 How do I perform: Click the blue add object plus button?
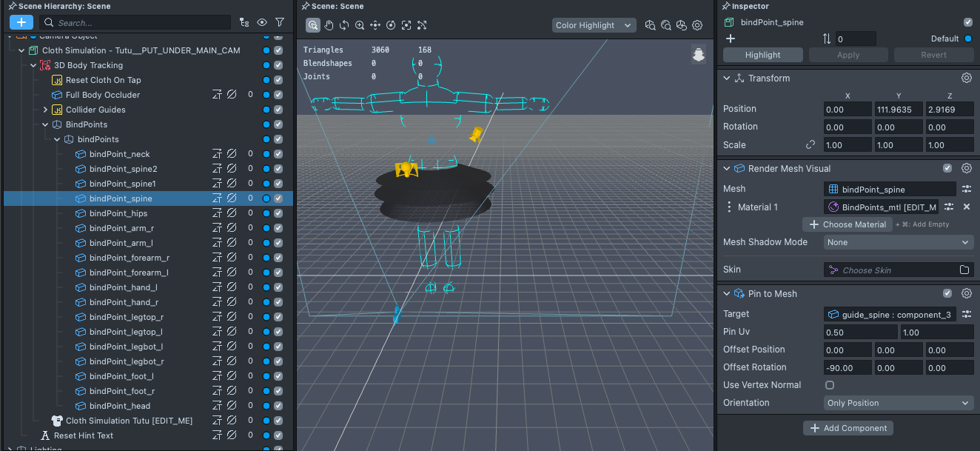point(21,22)
